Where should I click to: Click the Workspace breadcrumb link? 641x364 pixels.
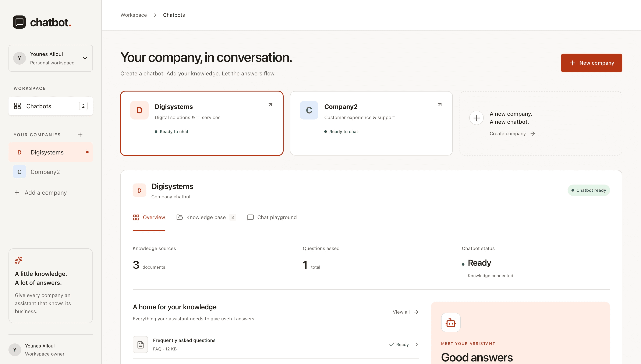point(134,15)
